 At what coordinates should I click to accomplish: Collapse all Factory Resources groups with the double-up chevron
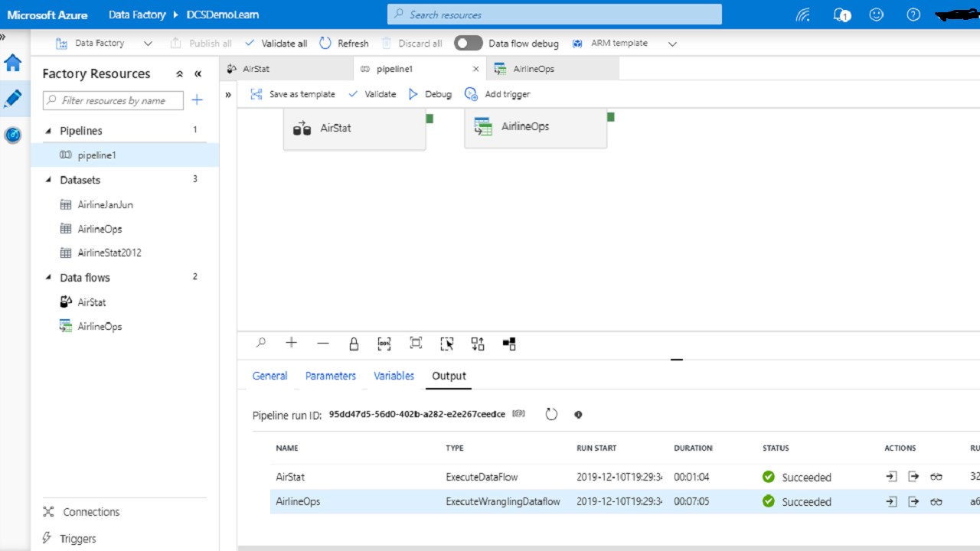180,74
